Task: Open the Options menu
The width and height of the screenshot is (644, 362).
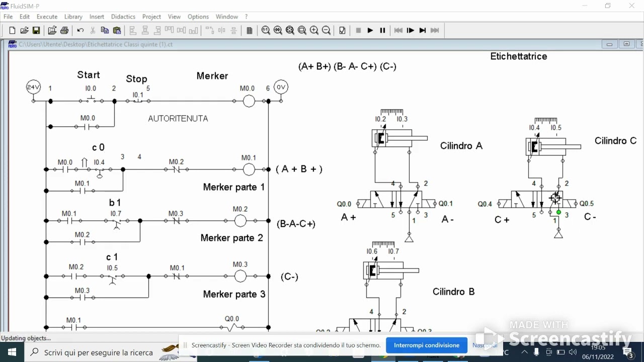Action: (x=198, y=17)
